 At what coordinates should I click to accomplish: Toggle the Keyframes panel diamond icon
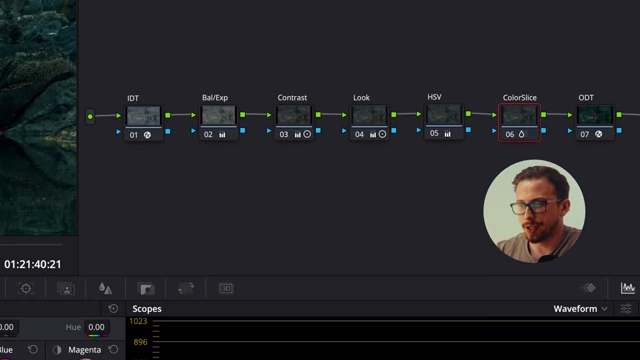tap(588, 288)
